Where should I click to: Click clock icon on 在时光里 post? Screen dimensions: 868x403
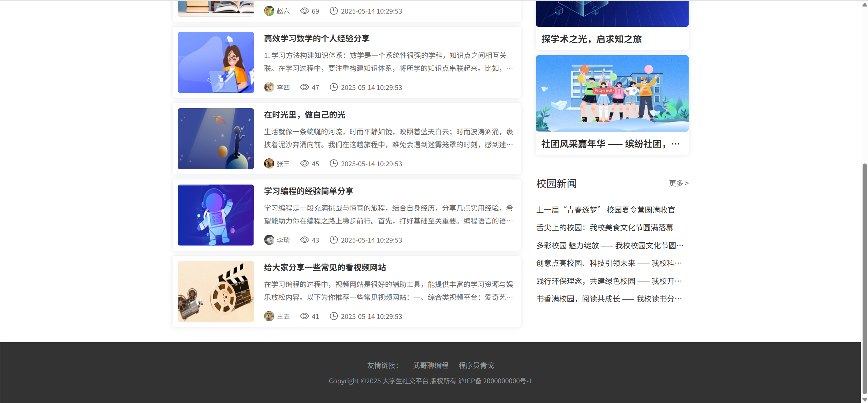(x=334, y=164)
